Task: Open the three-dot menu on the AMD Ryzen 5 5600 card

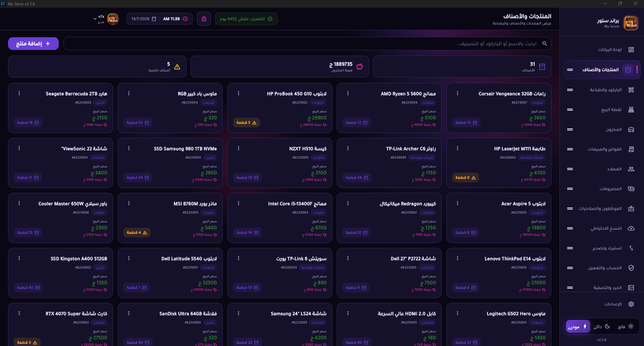Action: [x=348, y=93]
